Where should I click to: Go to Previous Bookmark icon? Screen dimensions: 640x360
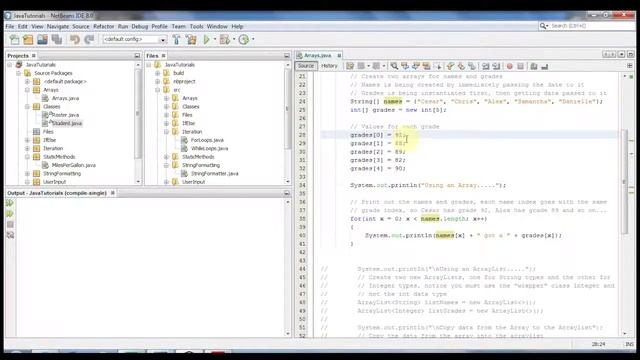tap(450, 66)
